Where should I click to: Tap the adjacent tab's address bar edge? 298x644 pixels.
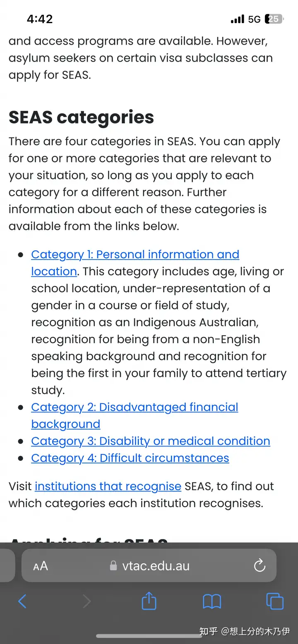7,565
